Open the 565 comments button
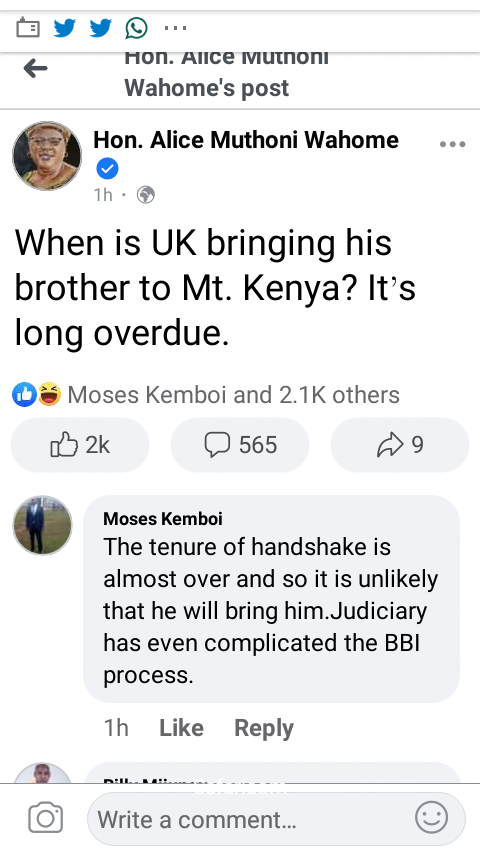 tap(240, 445)
